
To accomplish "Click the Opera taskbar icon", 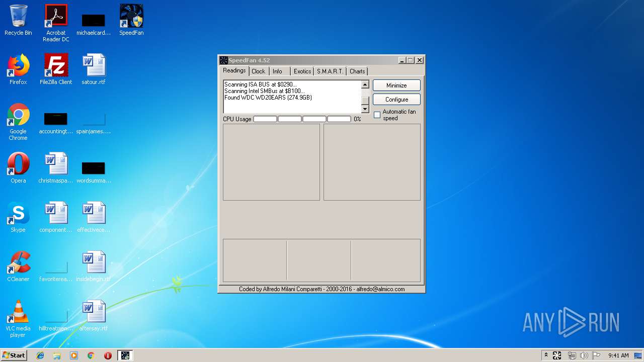I will 108,355.
